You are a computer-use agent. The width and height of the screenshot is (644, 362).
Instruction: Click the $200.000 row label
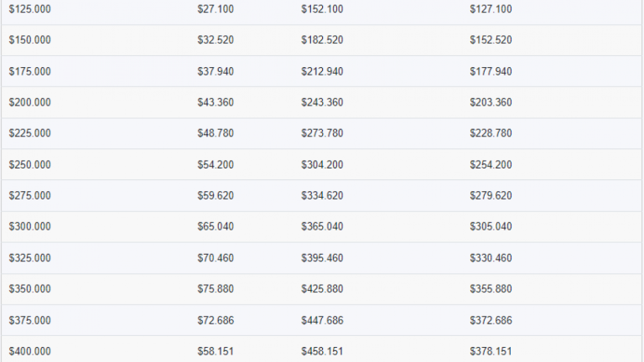(29, 102)
